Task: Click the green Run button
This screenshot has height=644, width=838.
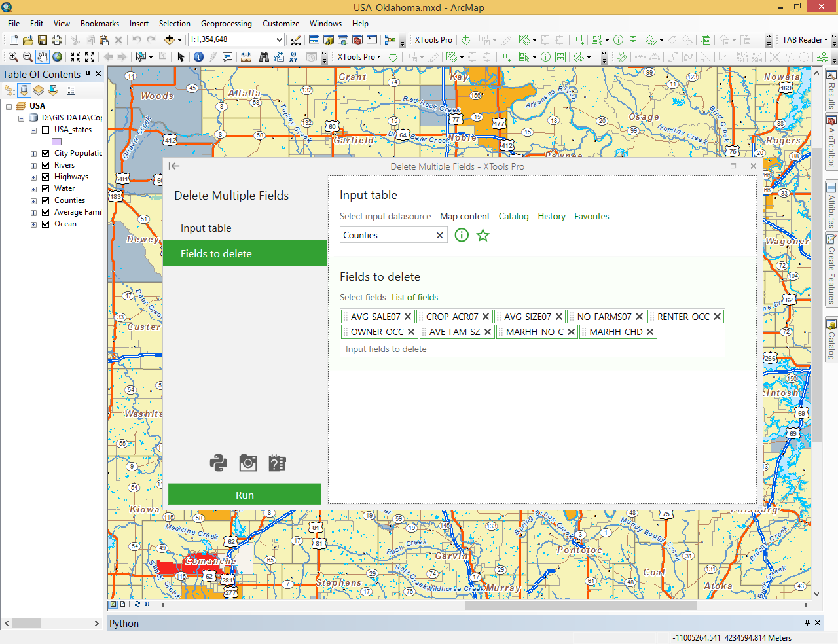Action: pyautogui.click(x=245, y=495)
